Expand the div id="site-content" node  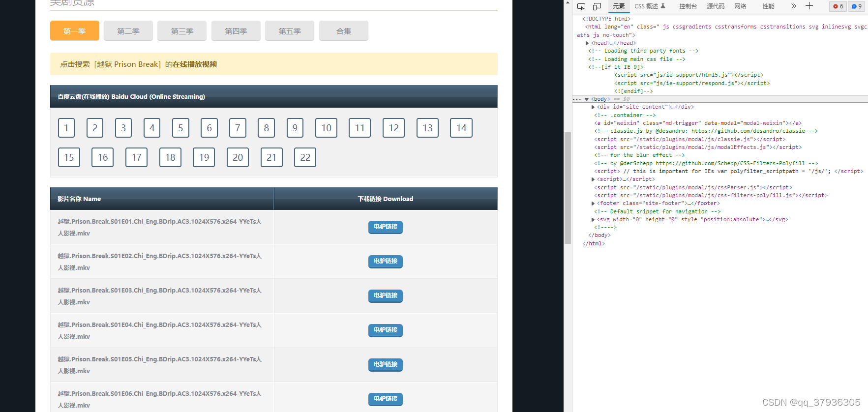point(593,107)
